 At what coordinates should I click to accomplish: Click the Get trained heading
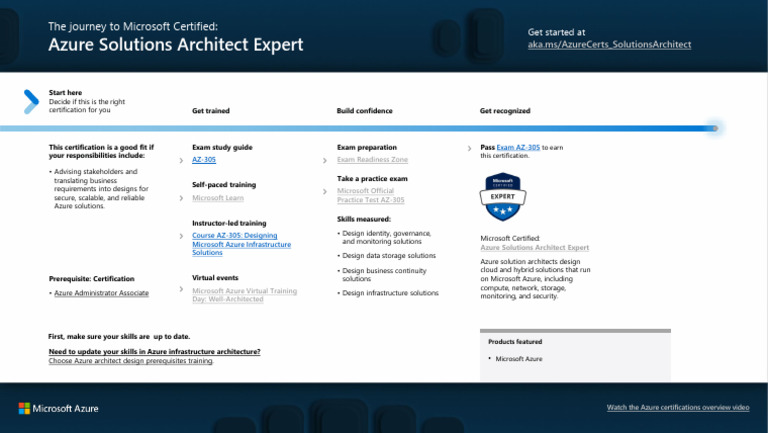point(211,111)
